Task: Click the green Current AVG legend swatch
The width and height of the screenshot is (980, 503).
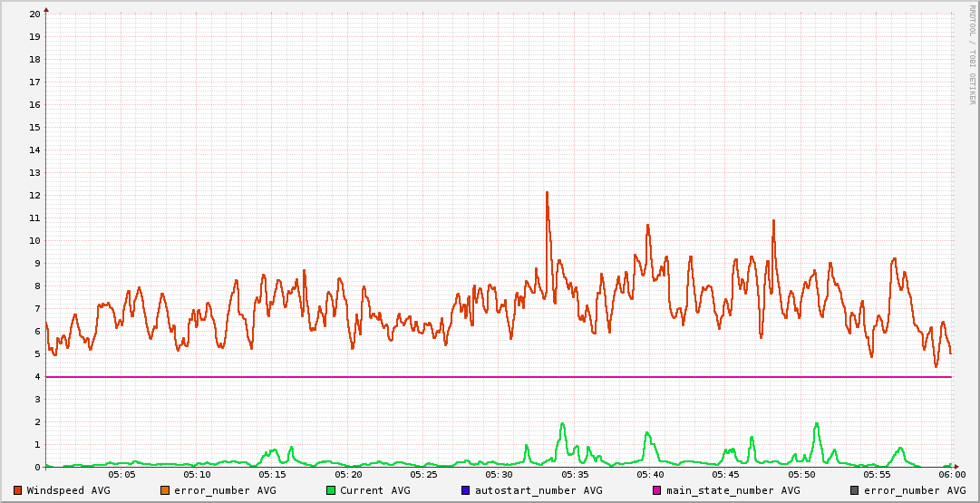Action: (x=331, y=490)
